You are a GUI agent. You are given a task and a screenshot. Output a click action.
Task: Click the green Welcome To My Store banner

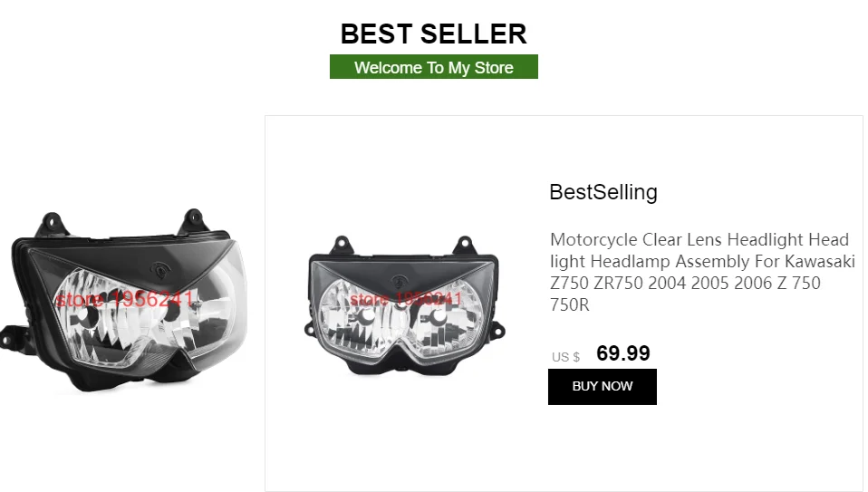433,66
